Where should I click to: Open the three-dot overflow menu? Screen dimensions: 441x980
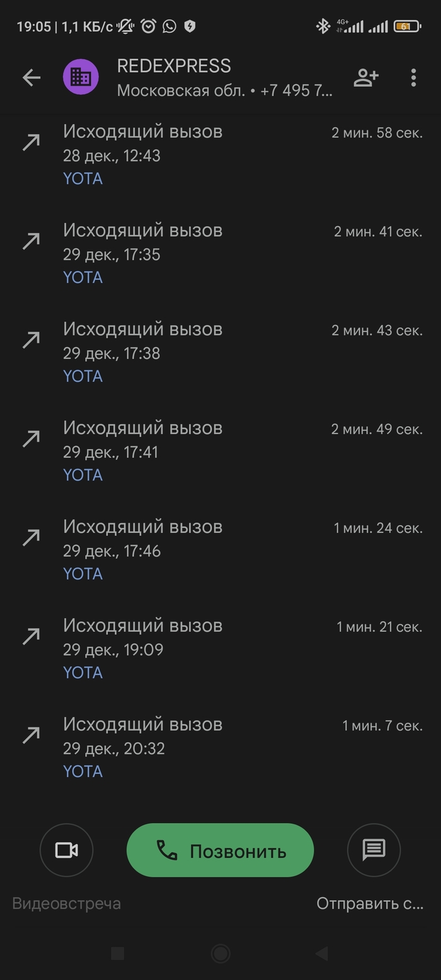413,77
